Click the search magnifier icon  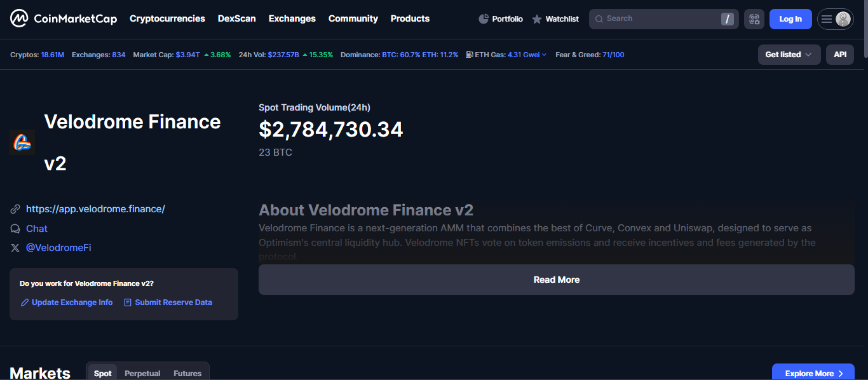click(x=599, y=19)
